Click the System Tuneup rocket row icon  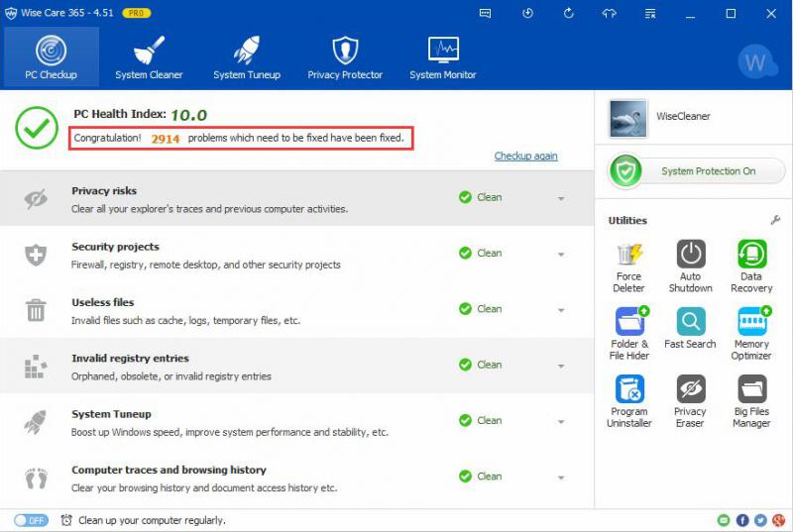pyautogui.click(x=36, y=422)
